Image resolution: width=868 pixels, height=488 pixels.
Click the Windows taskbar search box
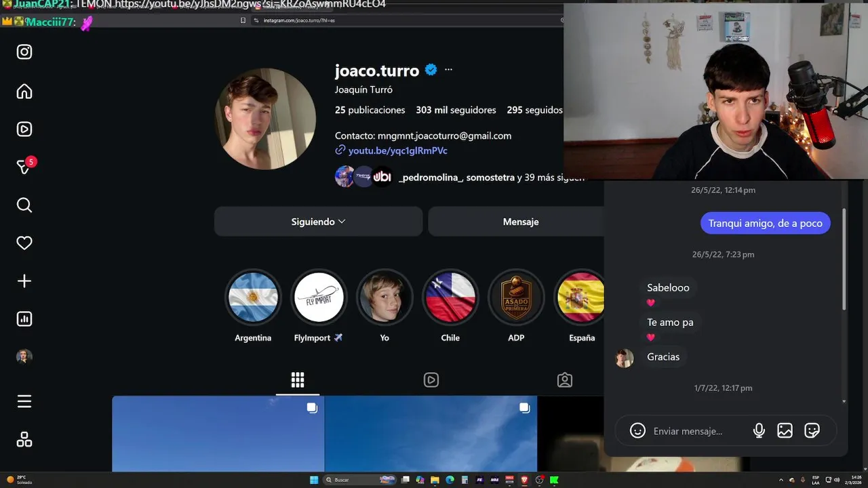click(x=361, y=480)
